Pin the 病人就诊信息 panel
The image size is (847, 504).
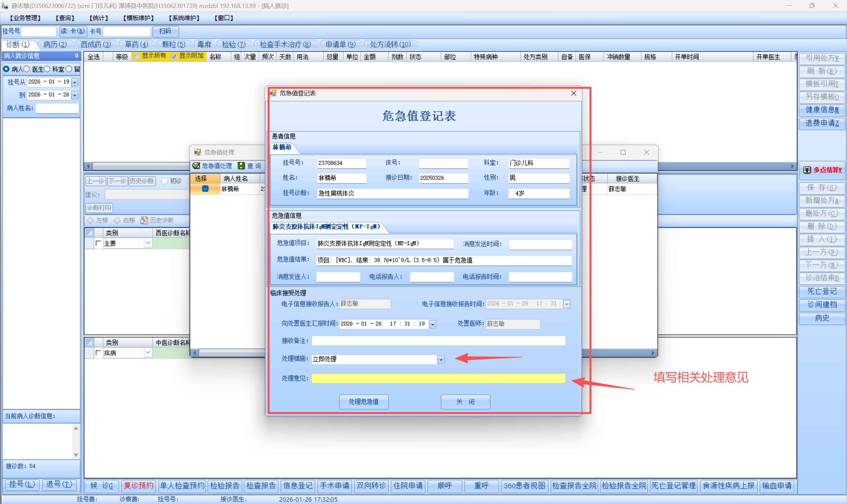[76, 56]
